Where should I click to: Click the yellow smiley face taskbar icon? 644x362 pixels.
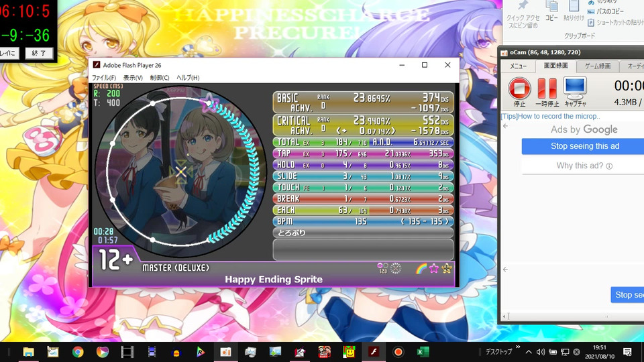pos(349,352)
